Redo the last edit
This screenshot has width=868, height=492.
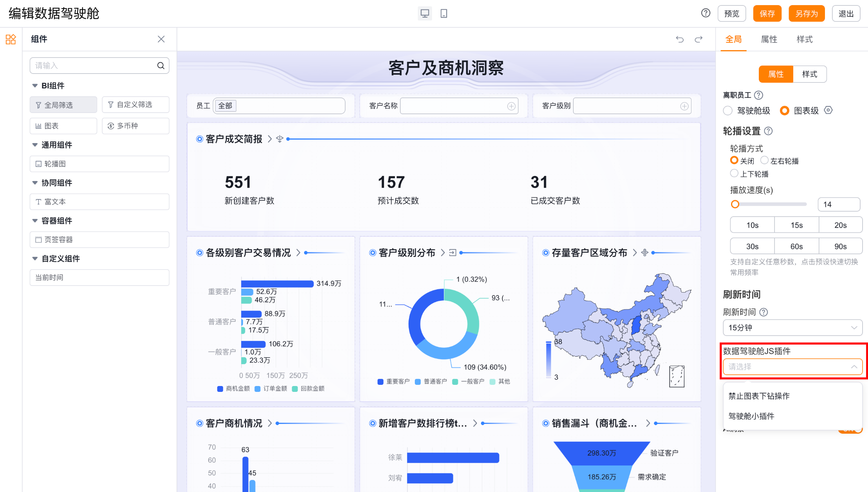(x=699, y=39)
